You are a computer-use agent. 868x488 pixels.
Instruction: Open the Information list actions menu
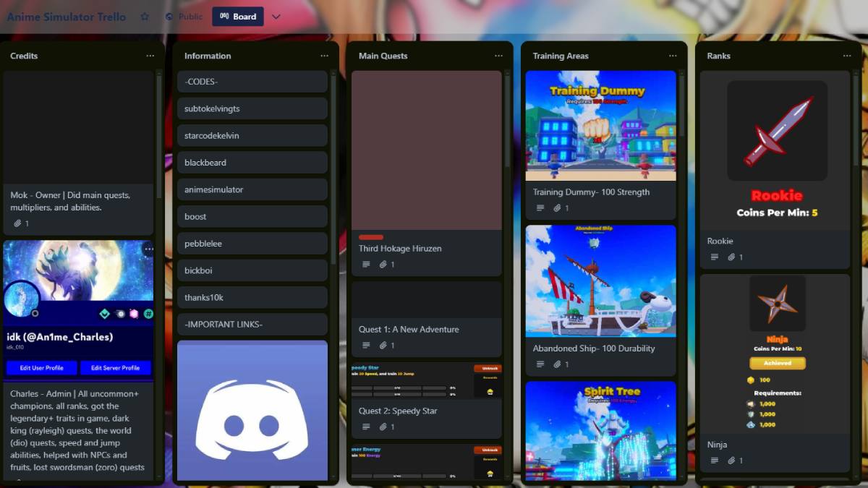tap(324, 56)
